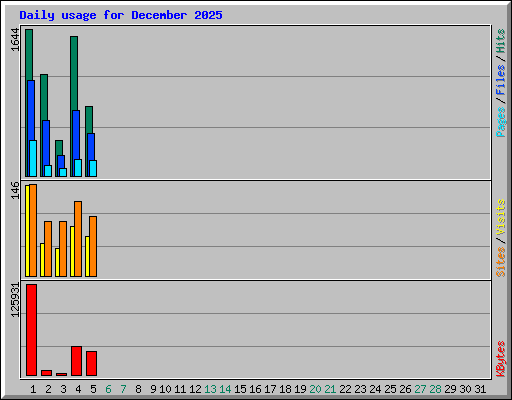Screen dimensions: 512x400
Task: Click day label 25 on x-axis
Action: point(390,389)
